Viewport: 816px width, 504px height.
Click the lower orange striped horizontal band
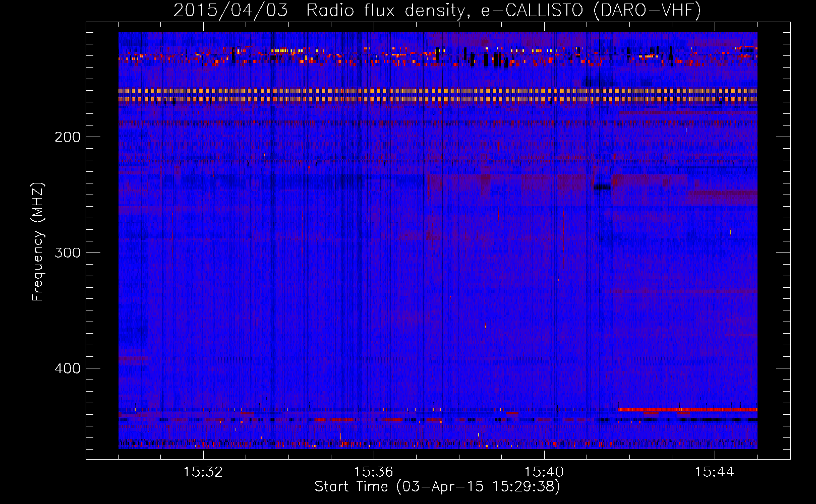[x=438, y=100]
